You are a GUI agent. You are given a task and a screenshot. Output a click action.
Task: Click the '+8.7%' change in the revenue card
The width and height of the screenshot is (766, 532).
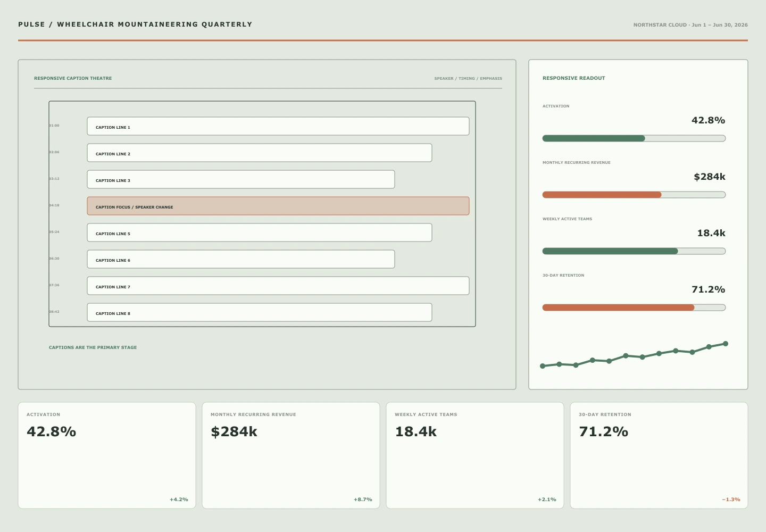(363, 500)
